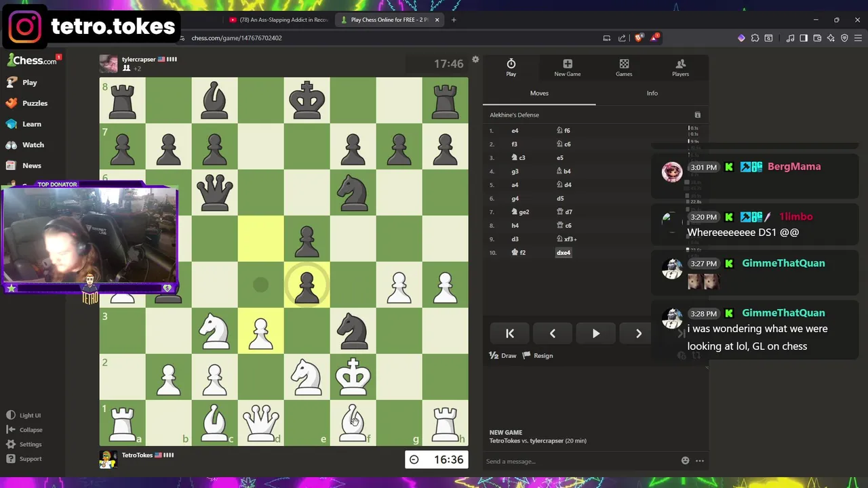Open the Players panel tab
The height and width of the screenshot is (488, 868).
(x=680, y=67)
